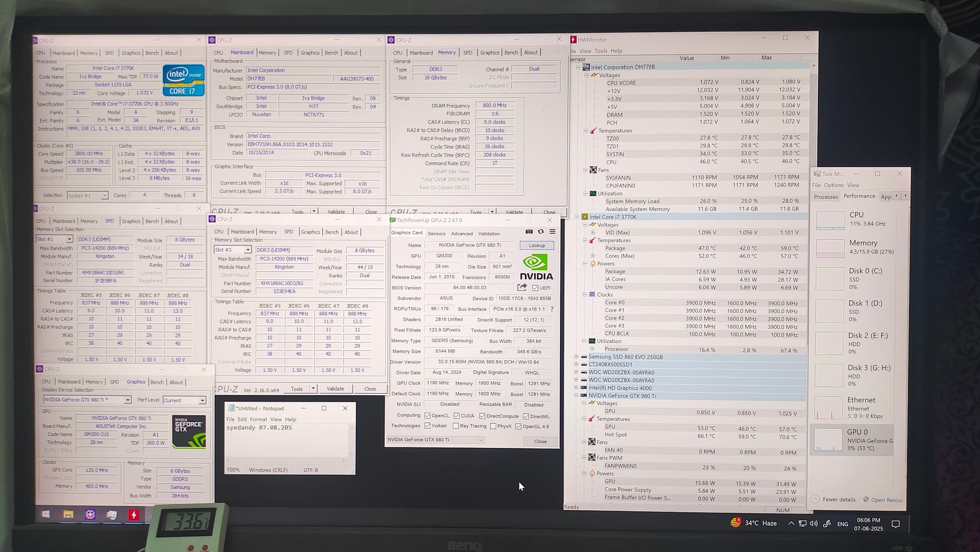Toggle the UEFI checkbox in GPU-Z

(535, 288)
